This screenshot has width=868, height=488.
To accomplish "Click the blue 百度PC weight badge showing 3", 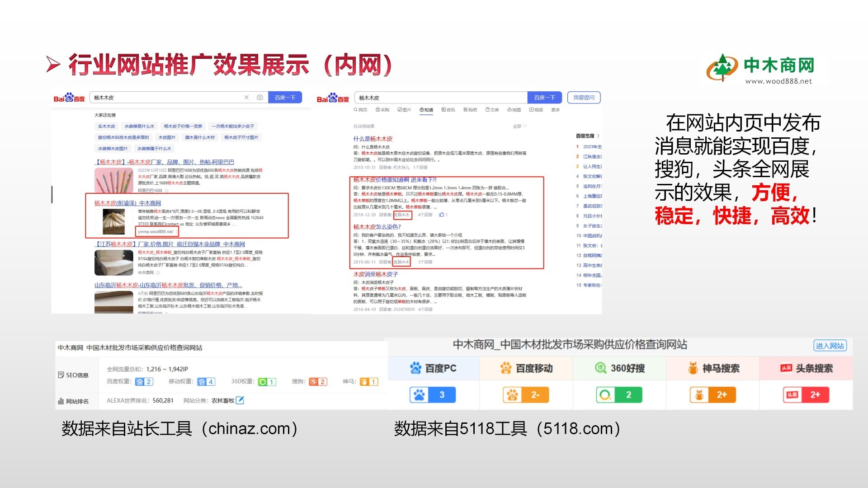I will [x=433, y=395].
